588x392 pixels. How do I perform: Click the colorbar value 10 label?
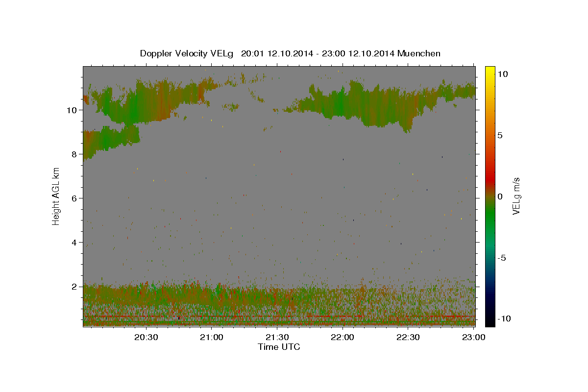pos(503,74)
